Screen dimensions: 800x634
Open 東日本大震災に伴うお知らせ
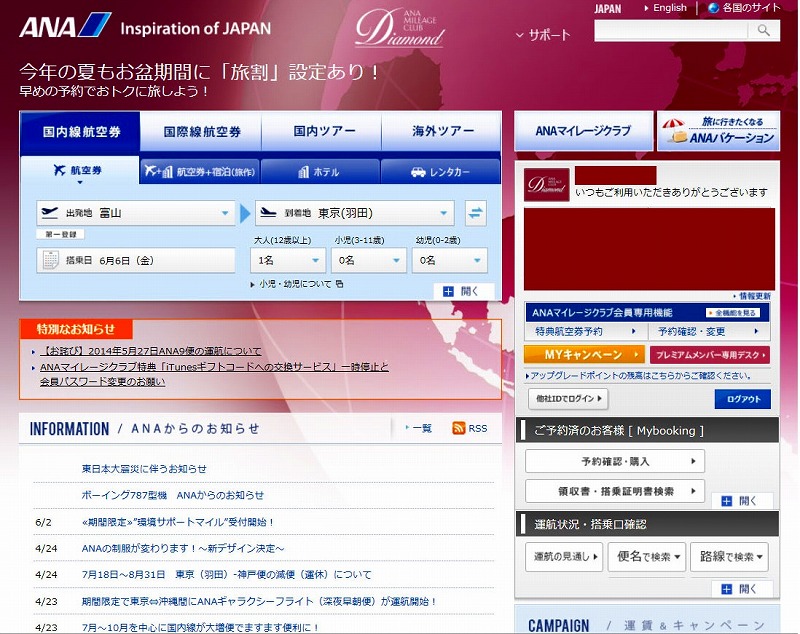coord(144,468)
